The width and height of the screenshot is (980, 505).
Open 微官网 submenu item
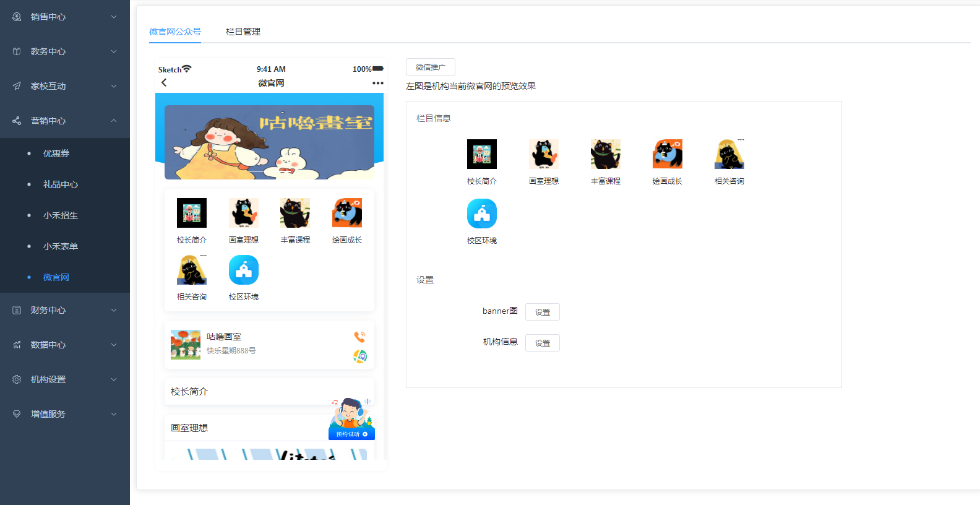coord(65,277)
